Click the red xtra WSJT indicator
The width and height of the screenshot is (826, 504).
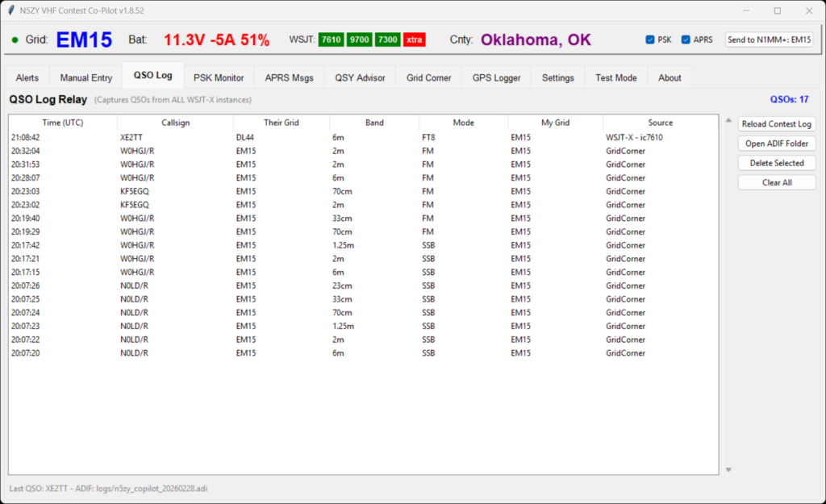click(x=414, y=40)
